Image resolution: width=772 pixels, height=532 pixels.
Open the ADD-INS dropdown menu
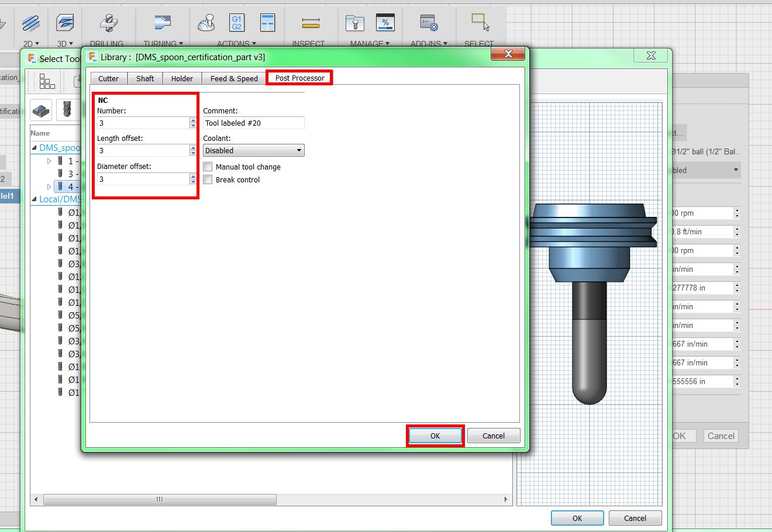coord(429,44)
